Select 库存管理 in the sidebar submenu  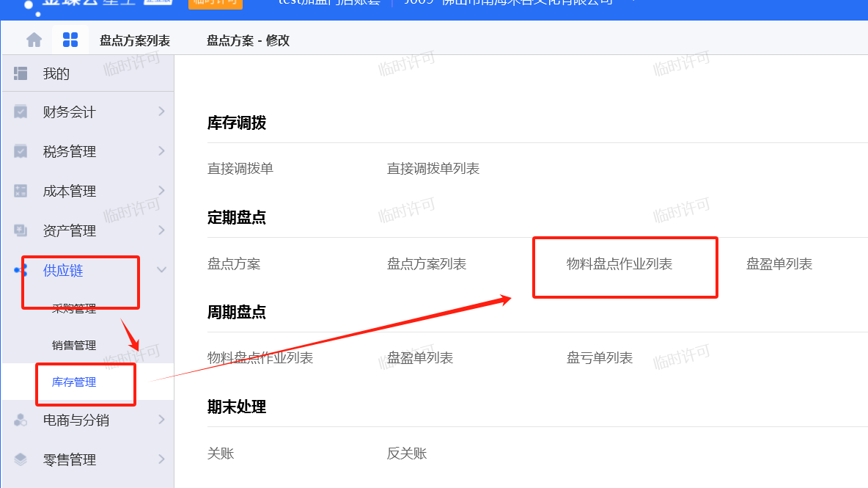(x=74, y=382)
